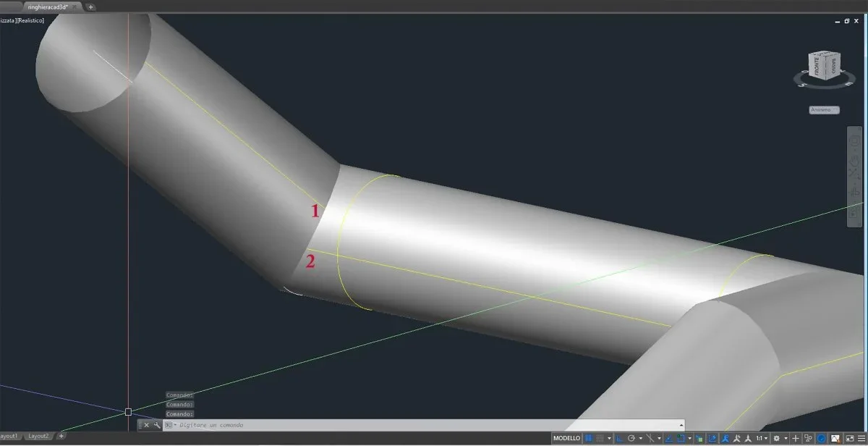Image resolution: width=868 pixels, height=446 pixels.
Task: Open the polar tracking angle dropdown
Action: point(641,439)
